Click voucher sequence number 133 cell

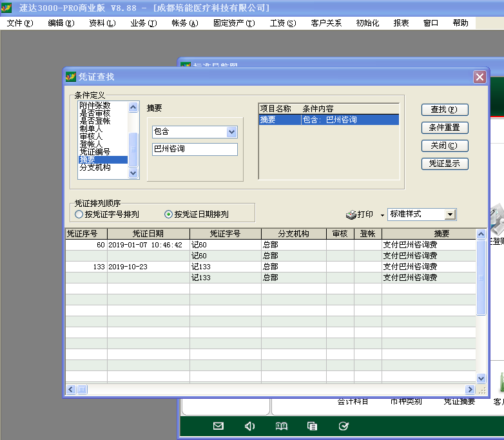[86, 267]
